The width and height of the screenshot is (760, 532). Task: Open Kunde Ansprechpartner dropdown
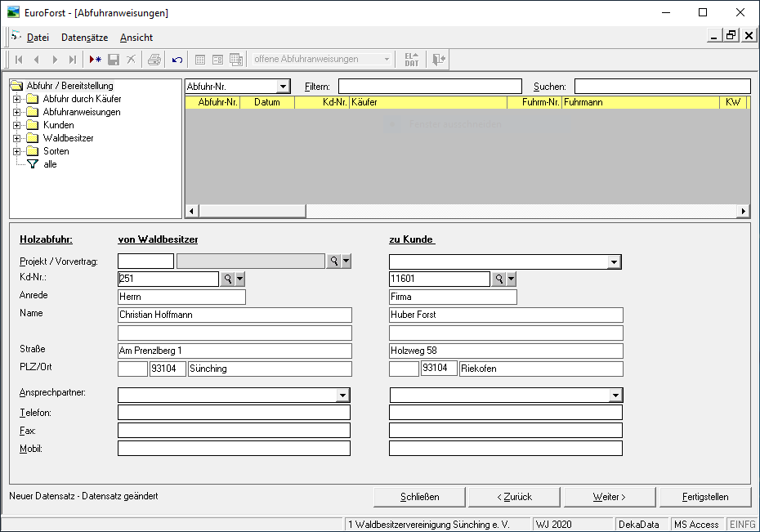coord(615,396)
